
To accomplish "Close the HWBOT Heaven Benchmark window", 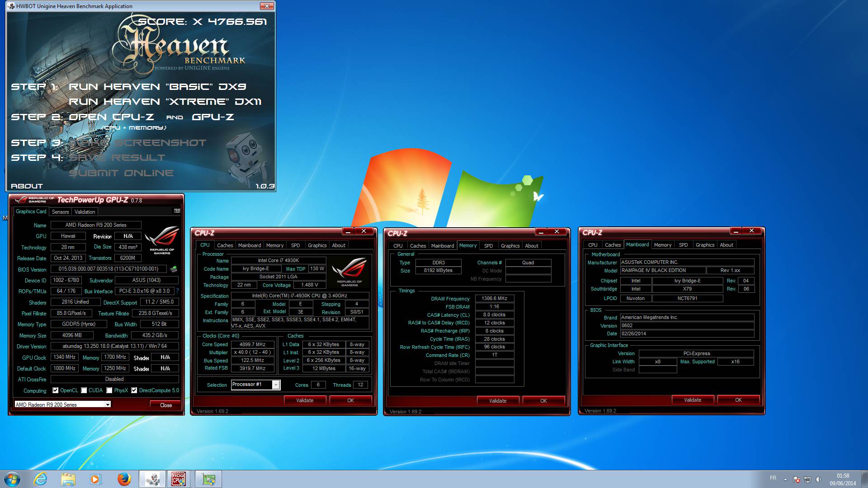I will click(x=267, y=6).
